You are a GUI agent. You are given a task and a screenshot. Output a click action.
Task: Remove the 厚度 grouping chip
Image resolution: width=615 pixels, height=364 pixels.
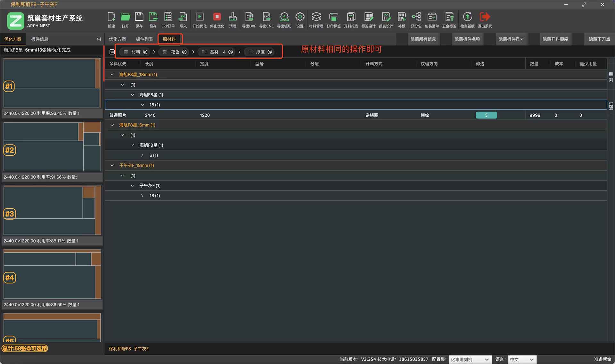[270, 52]
